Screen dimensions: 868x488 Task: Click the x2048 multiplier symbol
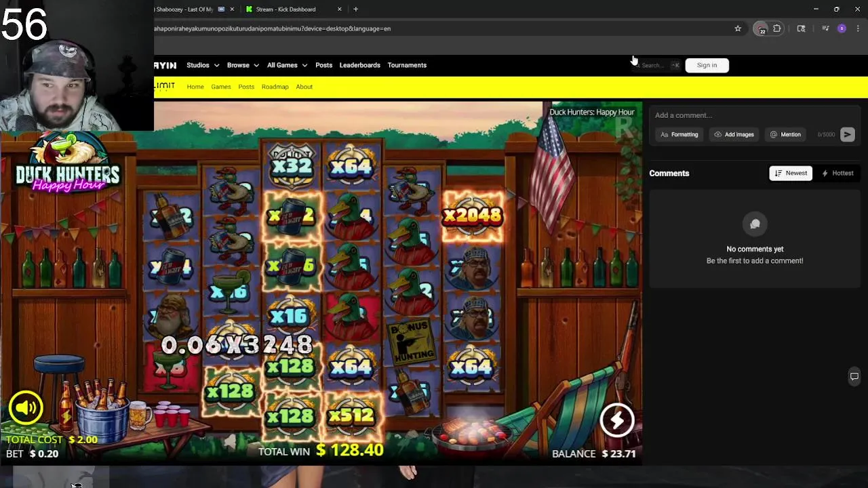click(473, 216)
